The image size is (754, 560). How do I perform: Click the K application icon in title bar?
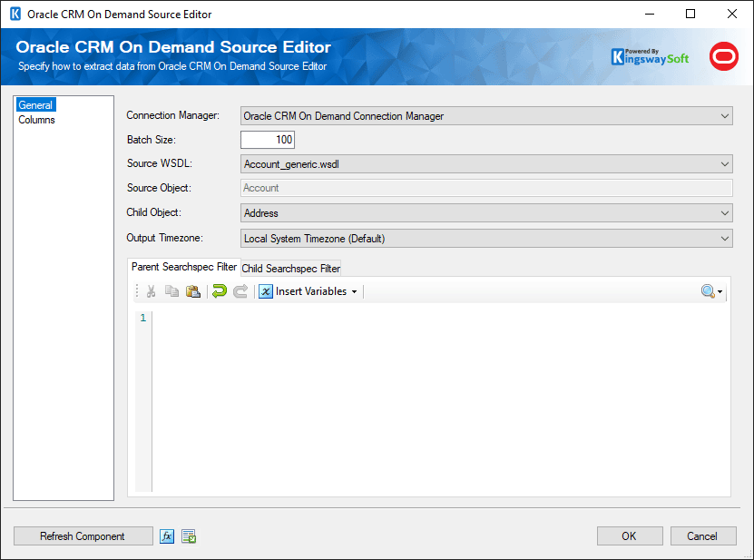coord(15,14)
